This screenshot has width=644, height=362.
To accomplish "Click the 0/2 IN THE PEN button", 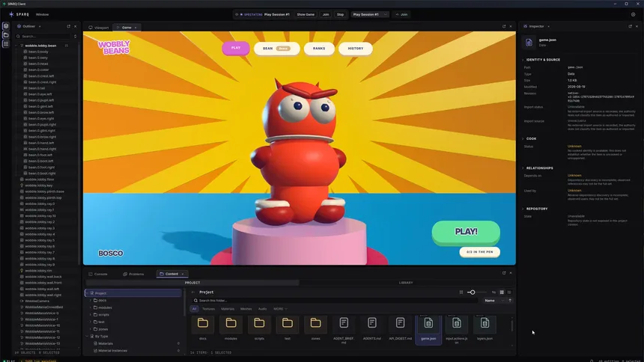I will point(480,252).
